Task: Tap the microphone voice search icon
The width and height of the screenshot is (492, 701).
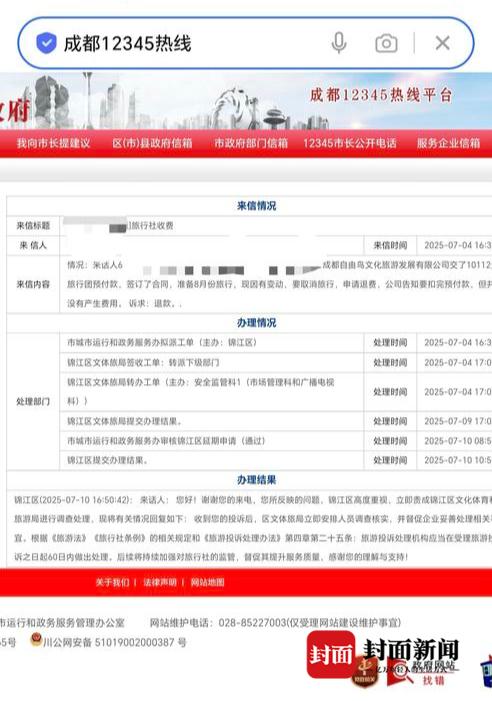Action: 339,43
